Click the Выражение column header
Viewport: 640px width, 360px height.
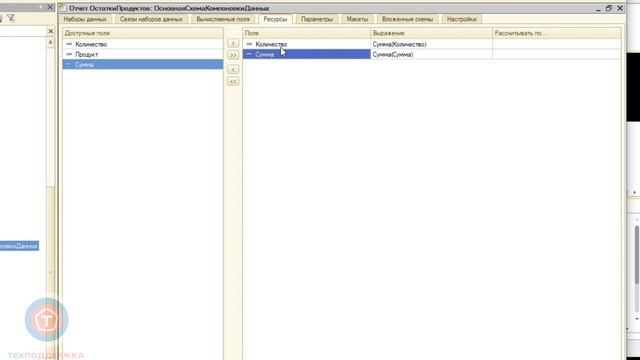[431, 33]
